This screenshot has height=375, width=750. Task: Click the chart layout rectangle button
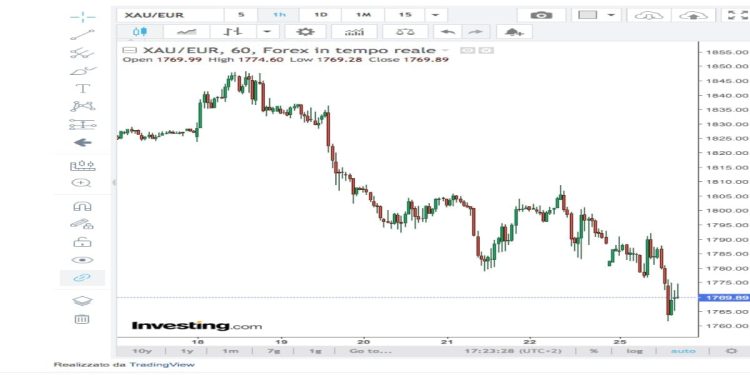pyautogui.click(x=588, y=15)
